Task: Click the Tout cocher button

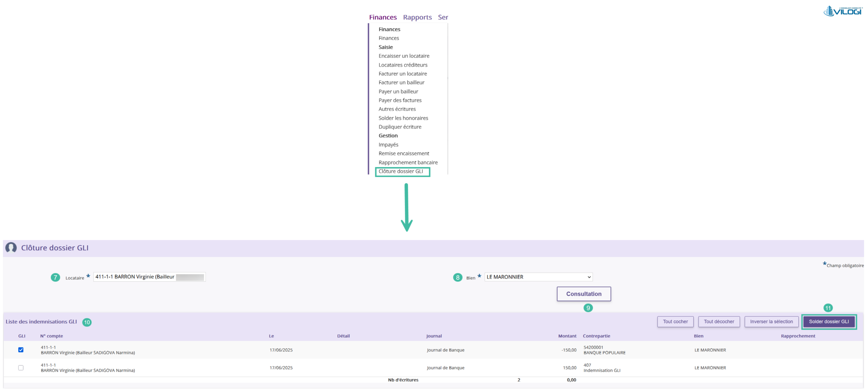Action: (675, 322)
